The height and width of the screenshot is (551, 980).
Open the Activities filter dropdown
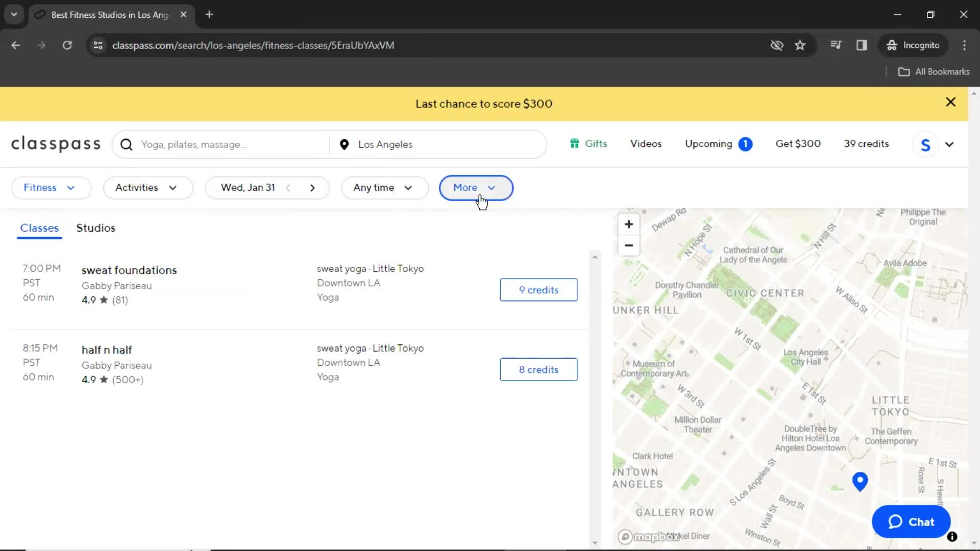(148, 188)
